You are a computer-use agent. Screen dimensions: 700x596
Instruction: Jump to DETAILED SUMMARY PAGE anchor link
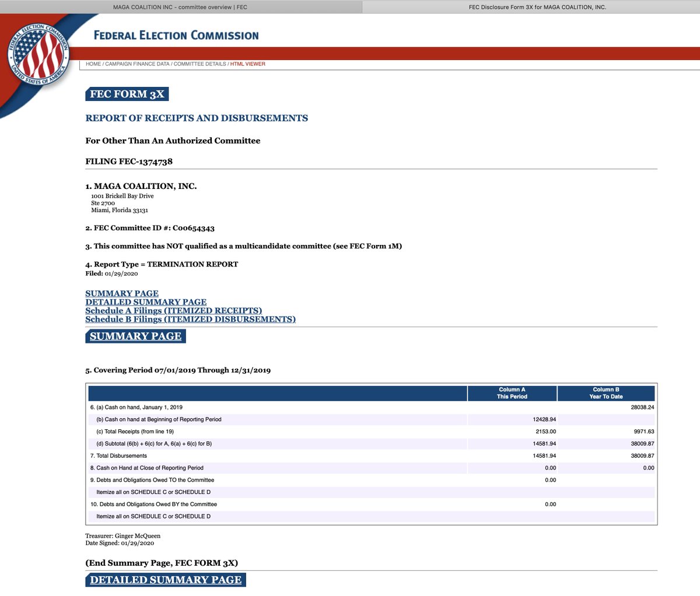pos(146,302)
